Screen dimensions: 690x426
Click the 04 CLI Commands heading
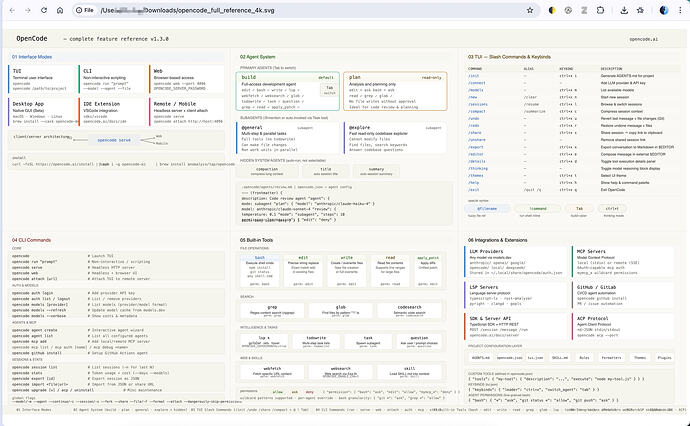[x=31, y=240]
